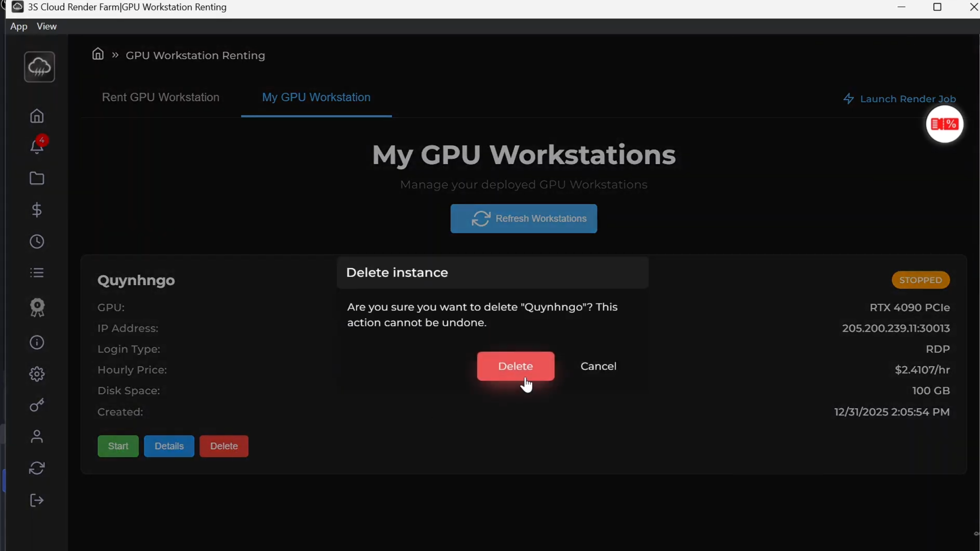Open the notifications bell icon
This screenshot has width=980, height=551.
point(37,146)
